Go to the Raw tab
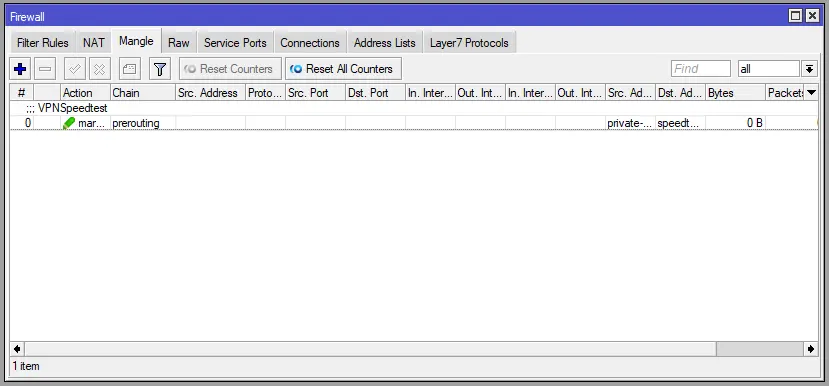Viewport: 829px width, 386px height. tap(179, 43)
